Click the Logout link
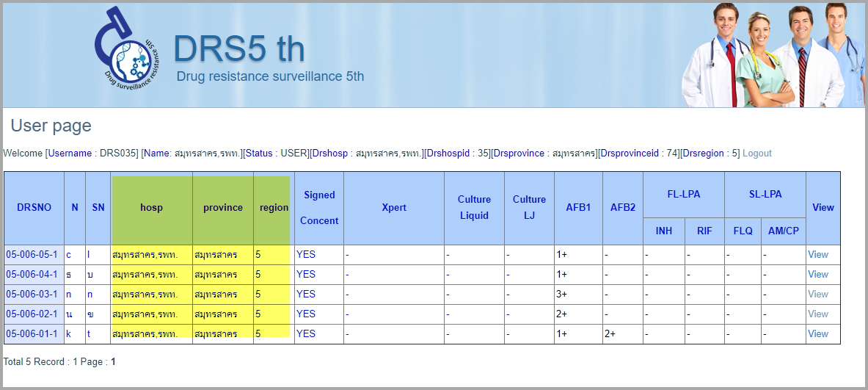 tap(756, 154)
